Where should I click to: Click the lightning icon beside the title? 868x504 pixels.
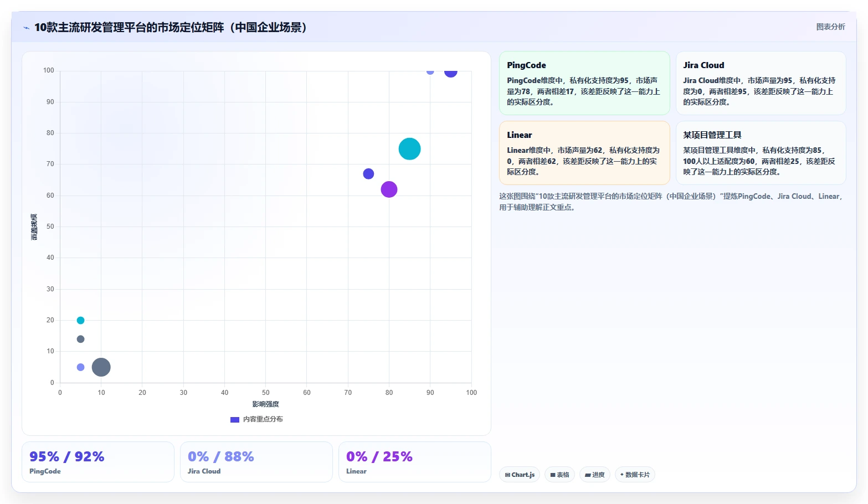(26, 28)
